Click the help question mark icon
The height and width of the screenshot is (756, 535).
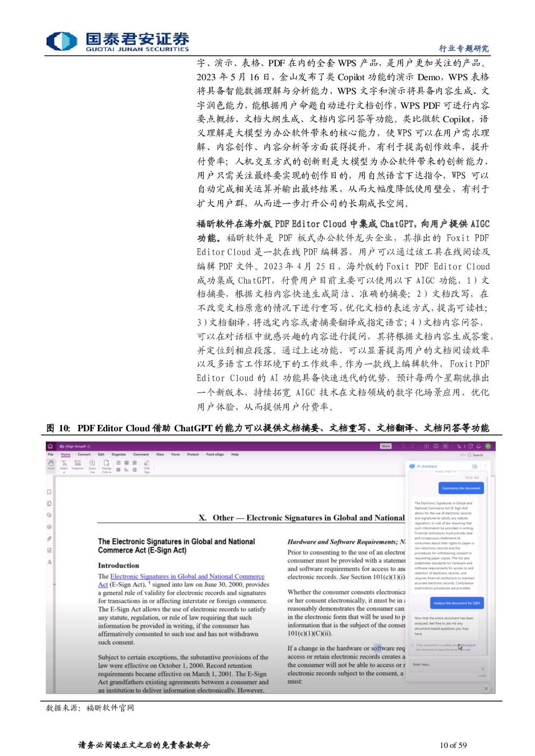[470, 446]
